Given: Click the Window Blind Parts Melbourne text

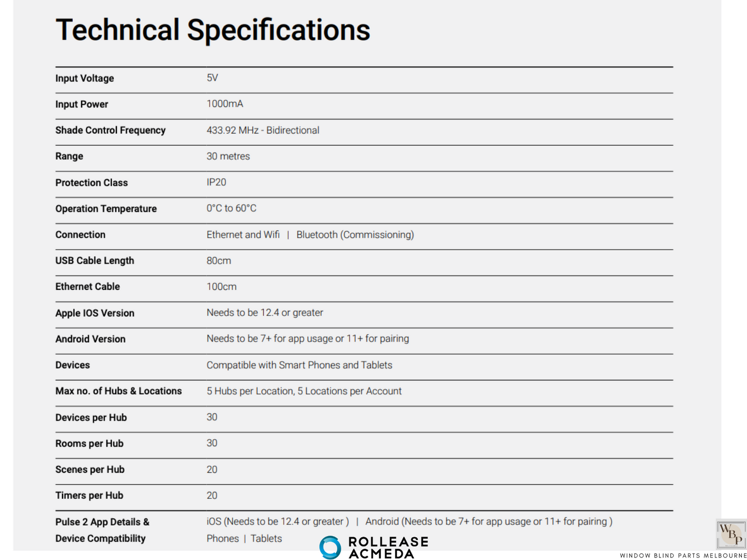Looking at the screenshot, I should (x=683, y=556).
